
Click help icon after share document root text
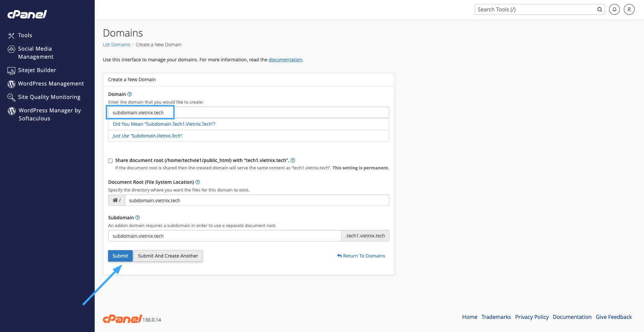click(x=293, y=160)
